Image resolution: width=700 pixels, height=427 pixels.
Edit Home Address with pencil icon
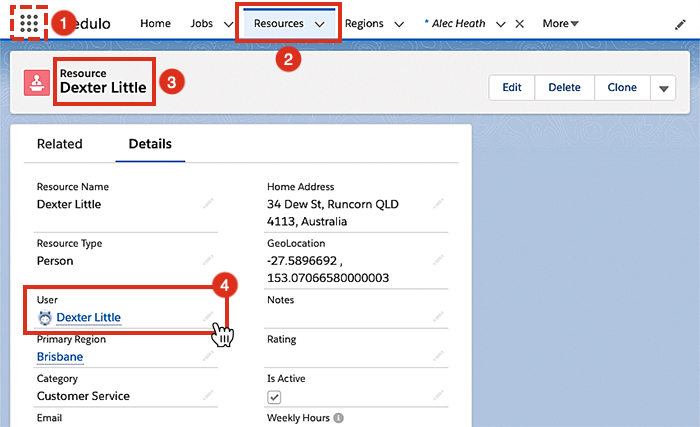tap(438, 203)
